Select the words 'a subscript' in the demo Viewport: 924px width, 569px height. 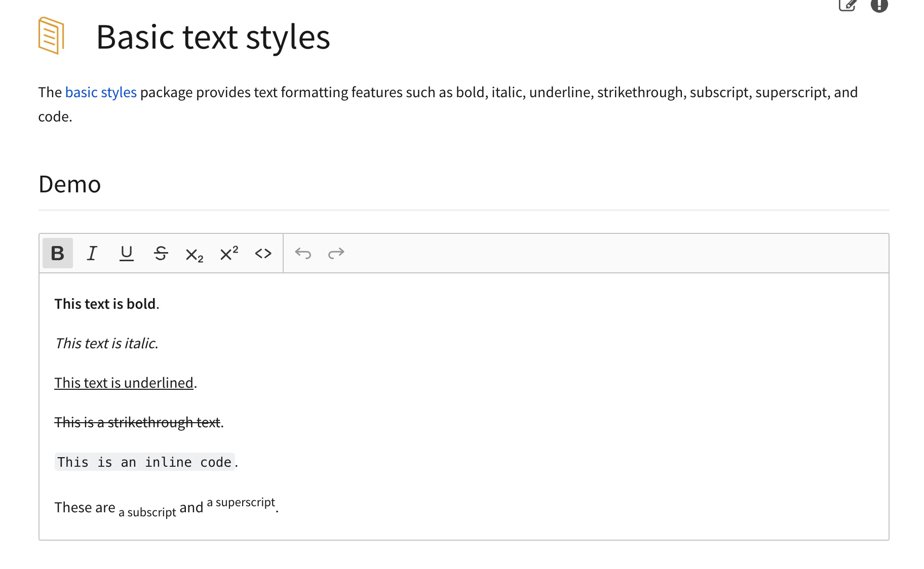pyautogui.click(x=147, y=510)
